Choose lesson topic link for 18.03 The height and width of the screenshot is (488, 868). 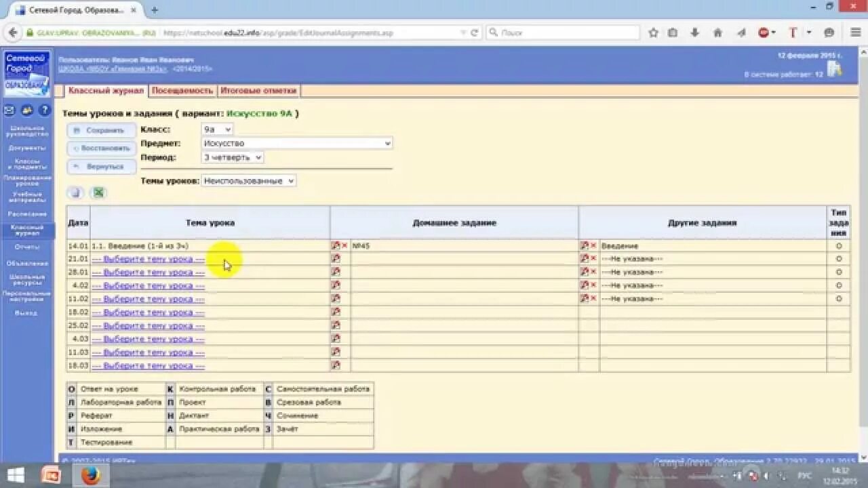[149, 366]
